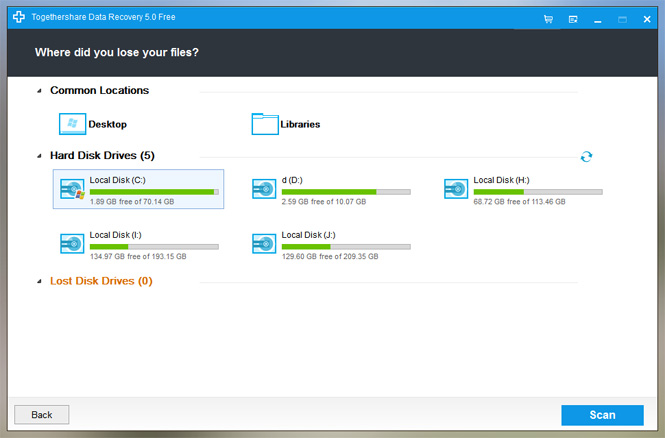This screenshot has width=665, height=438.
Task: Minimize the Togethershare window
Action: click(598, 20)
